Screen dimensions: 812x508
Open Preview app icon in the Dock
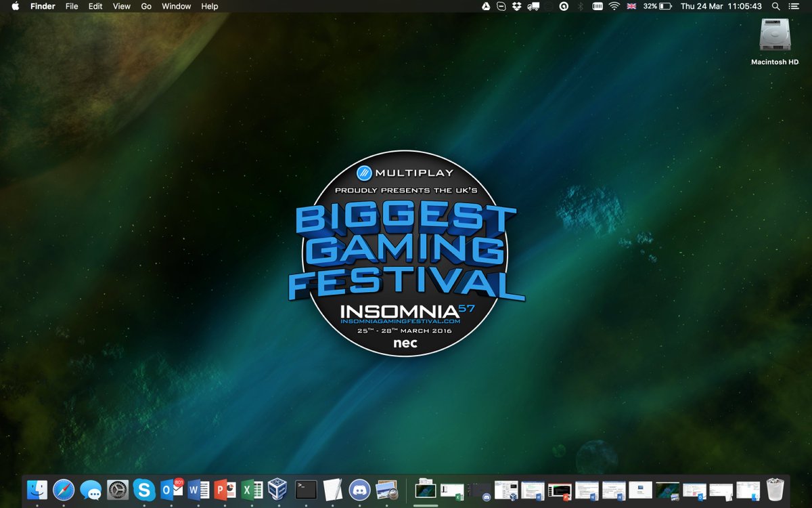(386, 489)
